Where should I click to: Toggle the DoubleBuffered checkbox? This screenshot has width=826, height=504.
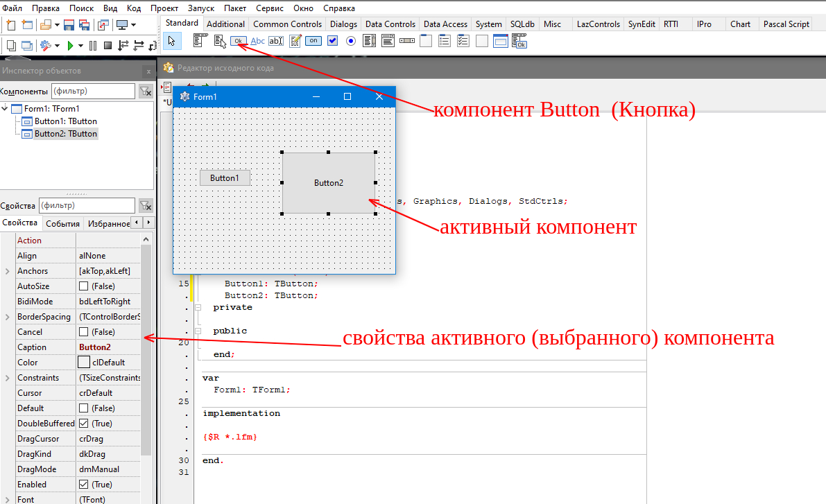tap(84, 424)
